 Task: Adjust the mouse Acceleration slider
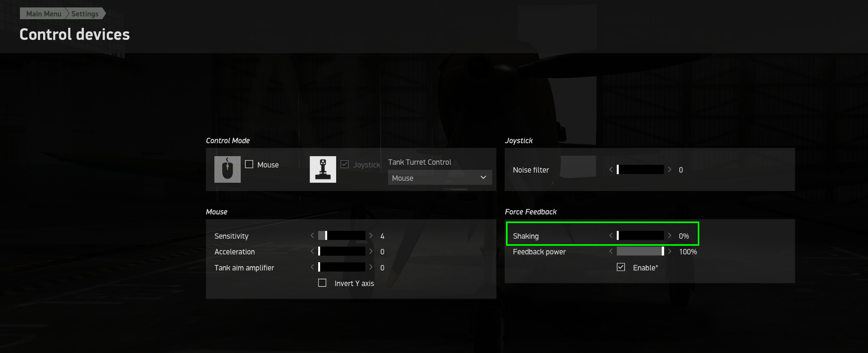coord(342,251)
